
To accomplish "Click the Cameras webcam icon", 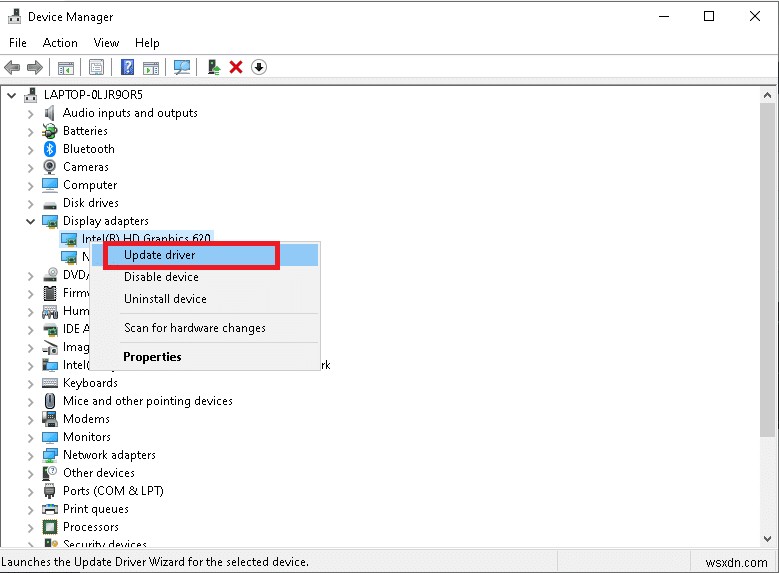I will [50, 166].
